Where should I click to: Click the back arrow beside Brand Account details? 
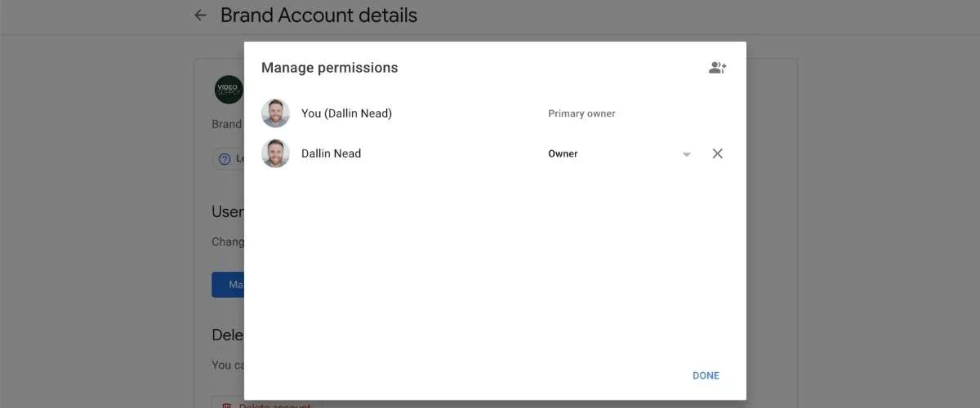click(x=200, y=16)
